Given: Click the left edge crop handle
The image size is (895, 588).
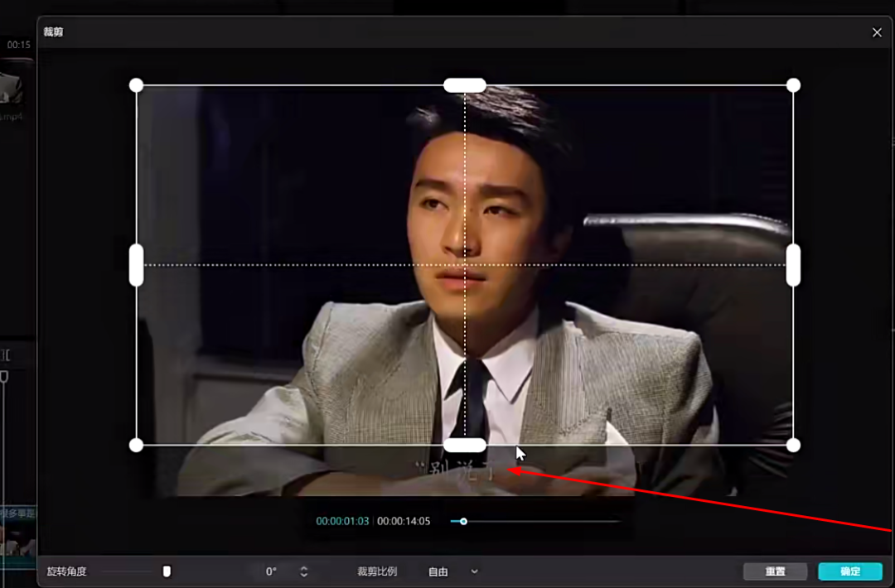Looking at the screenshot, I should 137,265.
